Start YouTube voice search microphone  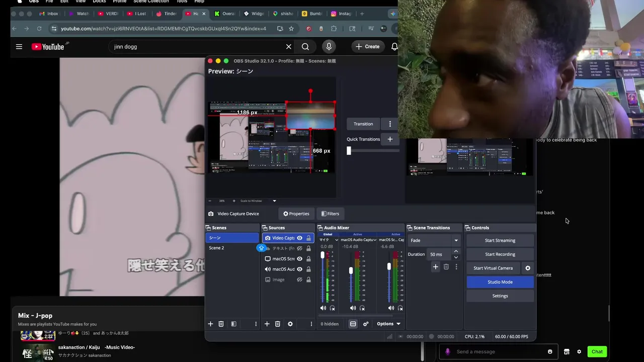(x=329, y=46)
